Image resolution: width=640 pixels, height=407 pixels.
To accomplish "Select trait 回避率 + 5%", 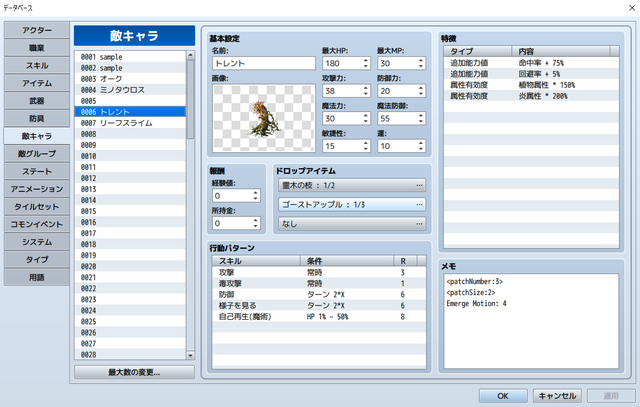I will [x=531, y=74].
